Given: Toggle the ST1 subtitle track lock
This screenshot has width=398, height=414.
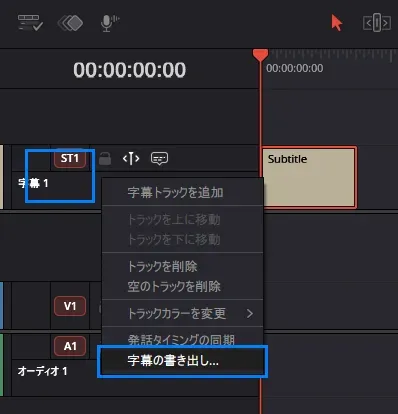Looking at the screenshot, I should pos(105,158).
